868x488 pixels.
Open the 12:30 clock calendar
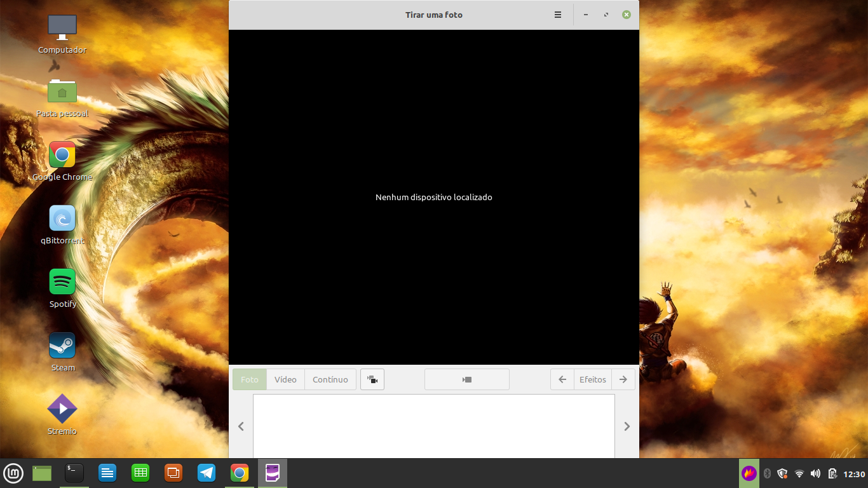pyautogui.click(x=854, y=474)
